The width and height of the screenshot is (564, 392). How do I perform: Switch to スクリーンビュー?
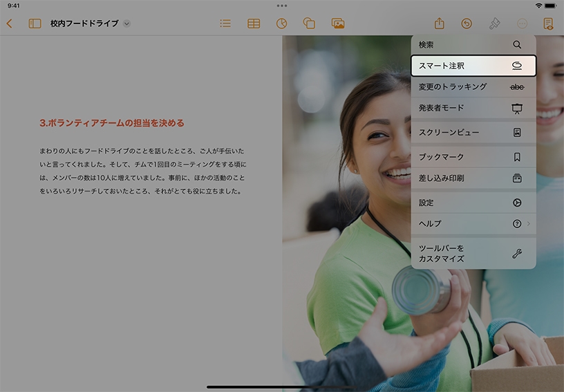coord(473,132)
